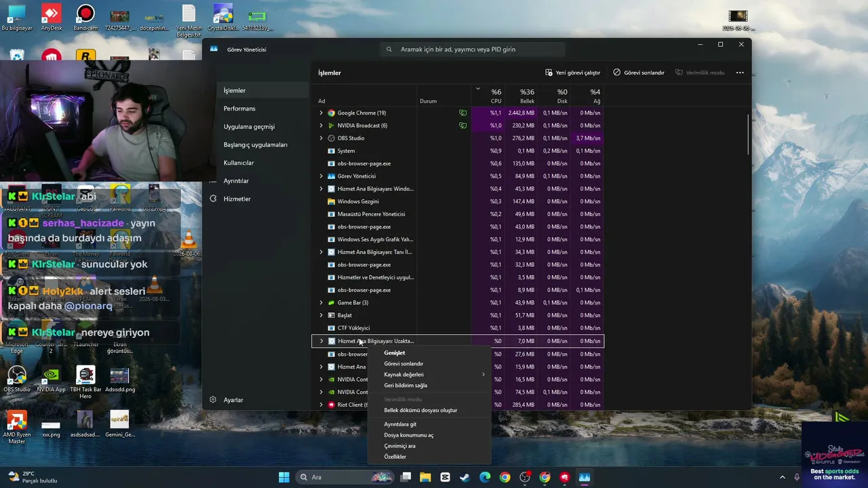
Task: Select Dosya konumunu aç menu entry
Action: 429,435
